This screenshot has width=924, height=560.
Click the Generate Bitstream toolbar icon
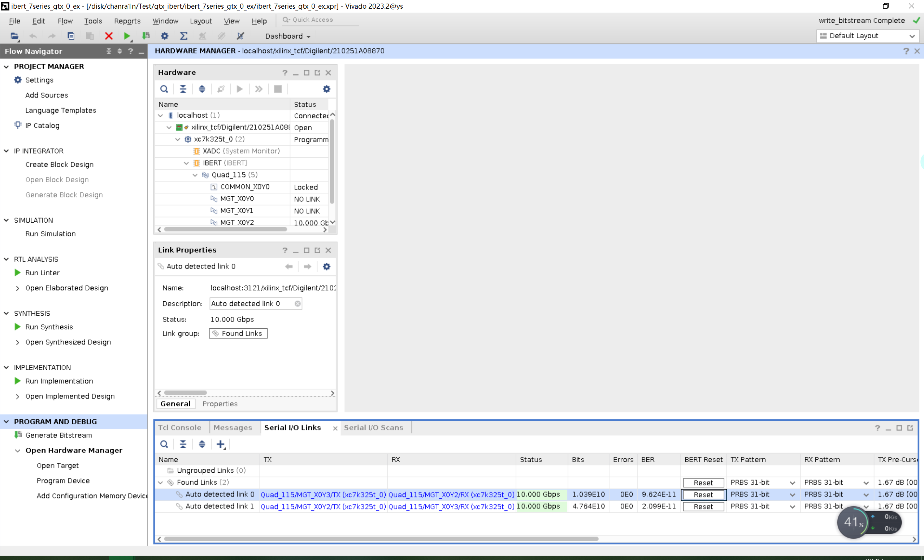pos(146,36)
